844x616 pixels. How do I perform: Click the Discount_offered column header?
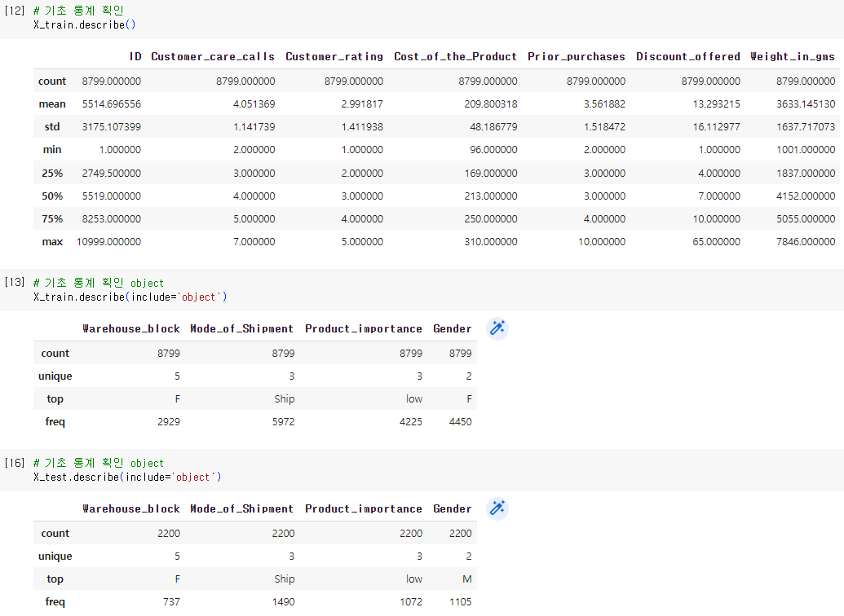688,56
